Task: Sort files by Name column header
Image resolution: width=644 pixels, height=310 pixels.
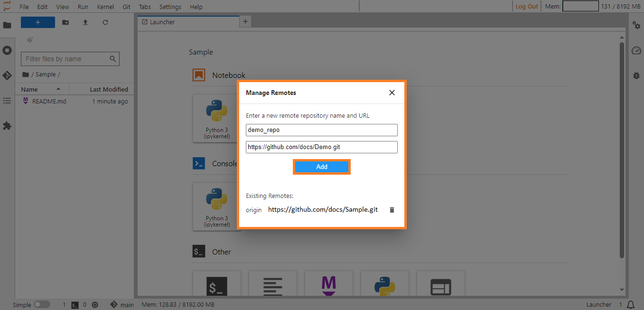Action: [x=42, y=89]
